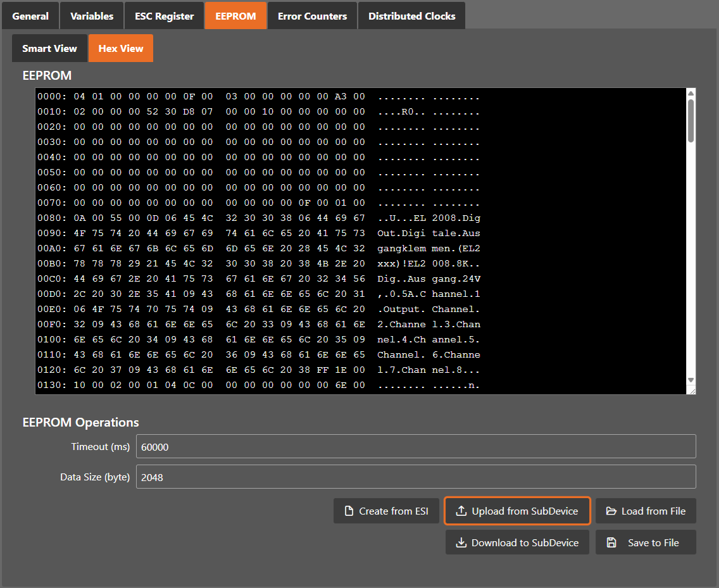Image resolution: width=719 pixels, height=588 pixels.
Task: Switch to the Variables tab
Action: (x=92, y=16)
